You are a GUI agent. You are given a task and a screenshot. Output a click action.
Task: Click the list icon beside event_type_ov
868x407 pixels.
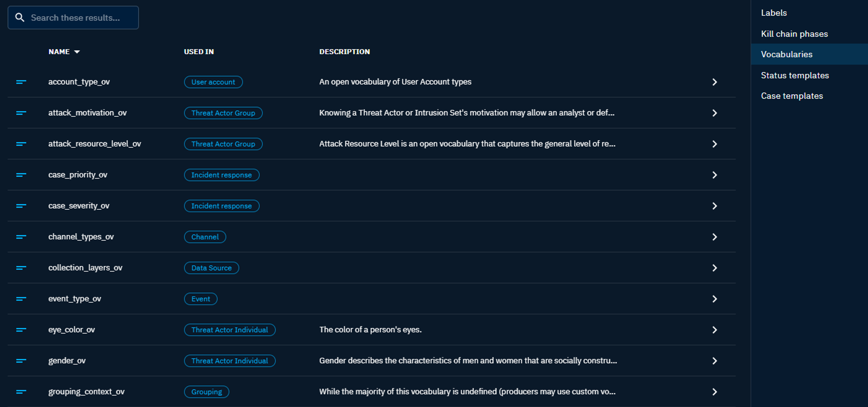point(21,299)
